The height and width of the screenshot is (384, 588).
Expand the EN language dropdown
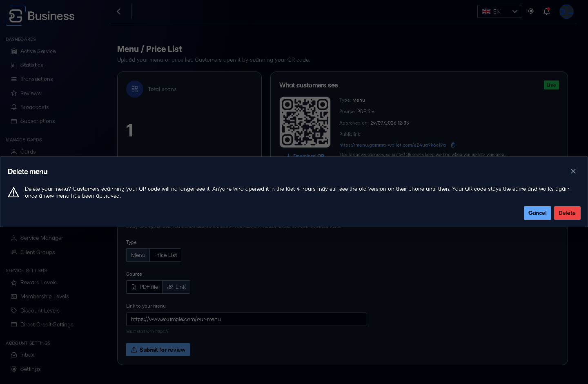(x=500, y=11)
